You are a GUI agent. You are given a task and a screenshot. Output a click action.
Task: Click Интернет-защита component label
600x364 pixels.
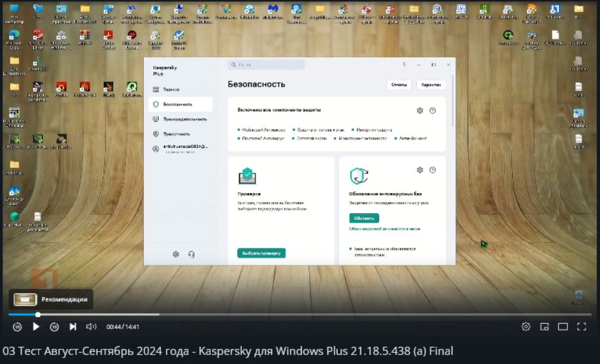374,130
